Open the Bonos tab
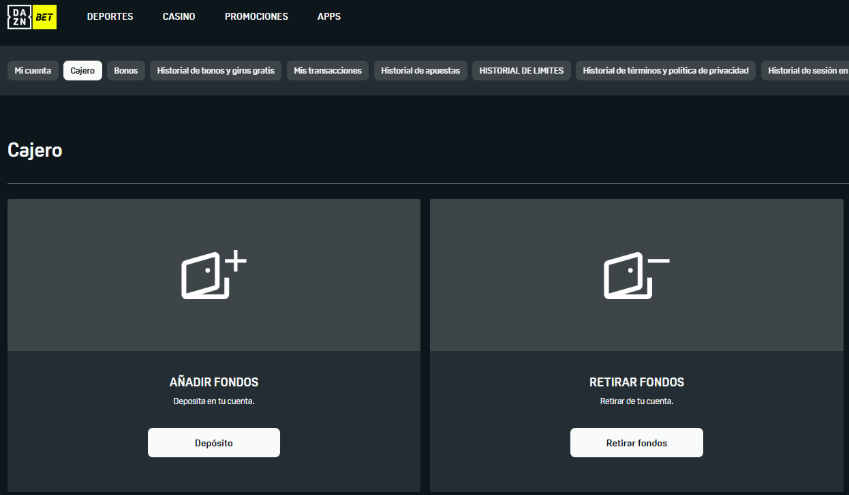 tap(126, 70)
